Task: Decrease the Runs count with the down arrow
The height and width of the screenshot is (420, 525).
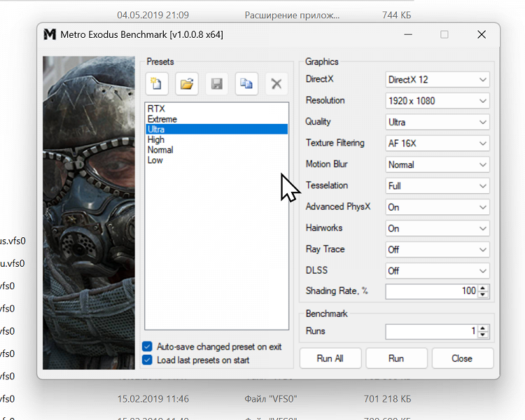Action: click(x=484, y=335)
